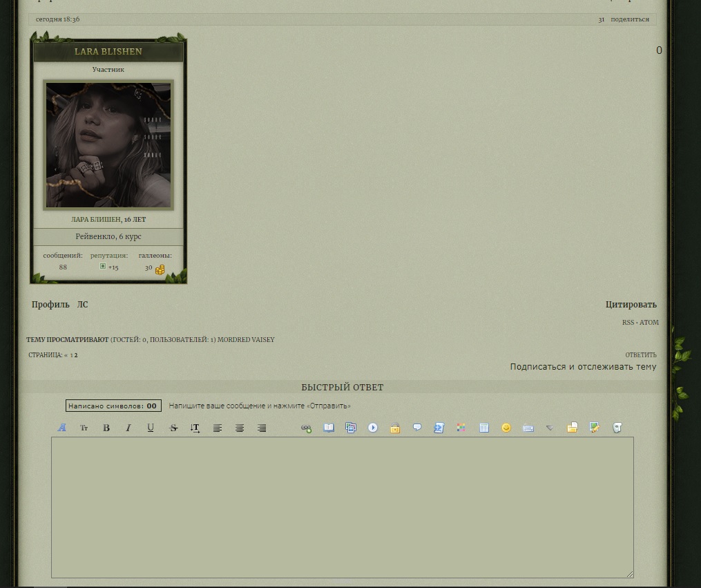The height and width of the screenshot is (588, 701).
Task: Insert video with play icon
Action: coord(373,428)
